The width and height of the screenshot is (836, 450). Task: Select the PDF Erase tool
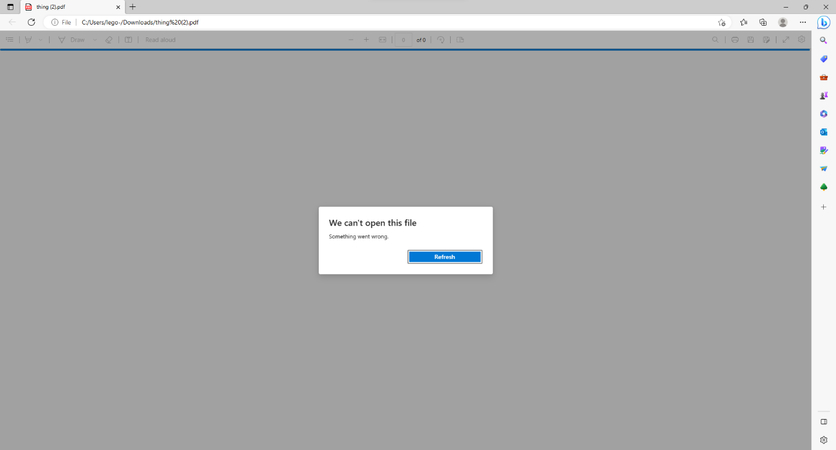tap(109, 39)
